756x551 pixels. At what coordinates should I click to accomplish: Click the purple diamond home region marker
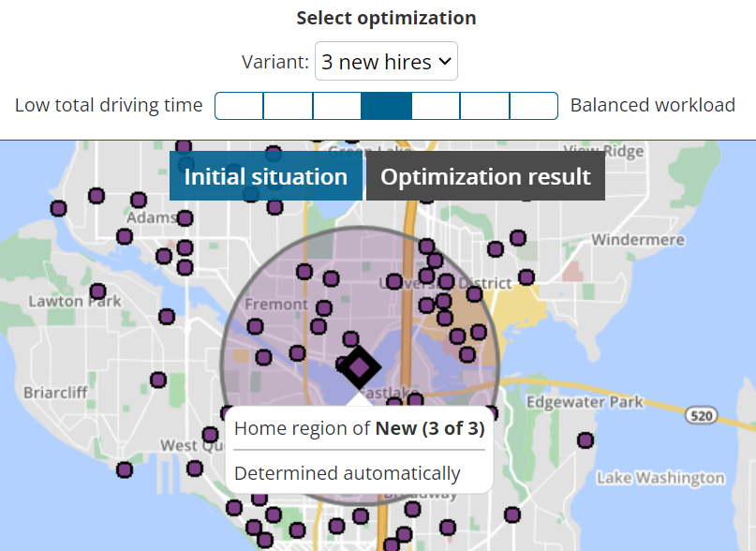coord(359,367)
